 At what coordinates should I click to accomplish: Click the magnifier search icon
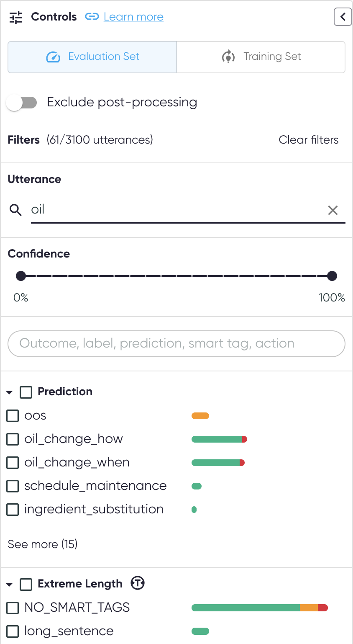[x=16, y=210]
